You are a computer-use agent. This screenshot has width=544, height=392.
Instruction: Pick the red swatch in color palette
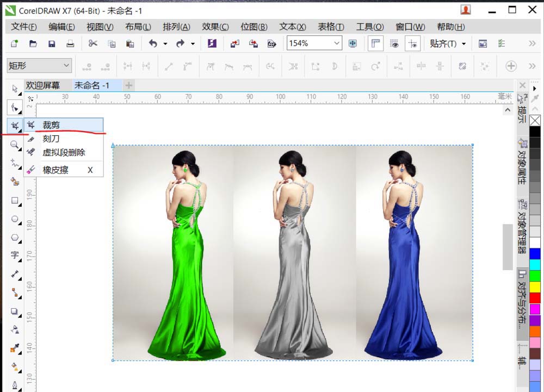click(x=535, y=298)
